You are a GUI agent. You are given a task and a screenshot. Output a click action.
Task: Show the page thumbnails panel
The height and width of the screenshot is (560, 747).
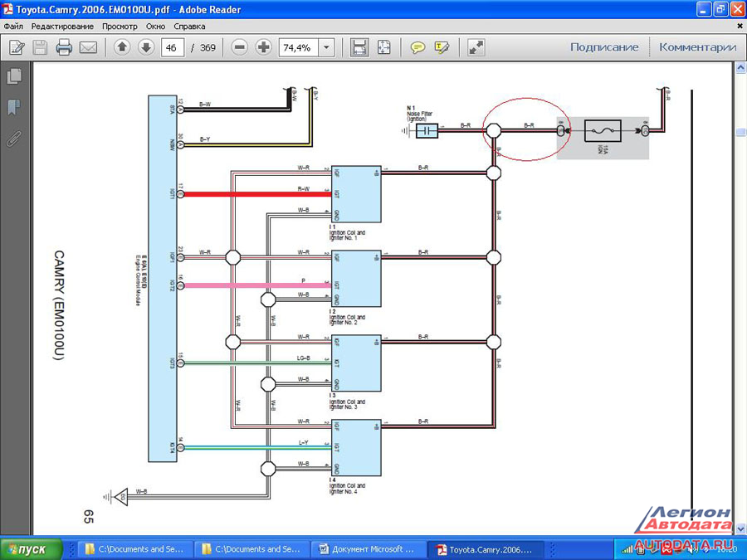(14, 77)
